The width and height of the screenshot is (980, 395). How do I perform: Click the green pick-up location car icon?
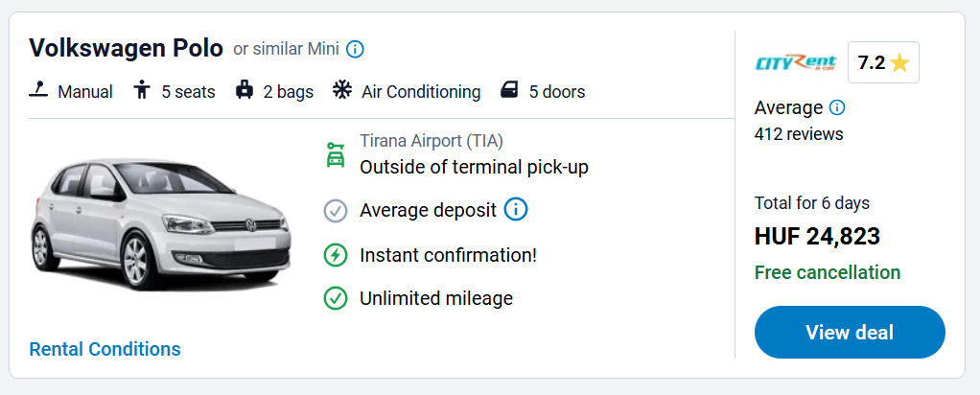point(335,154)
